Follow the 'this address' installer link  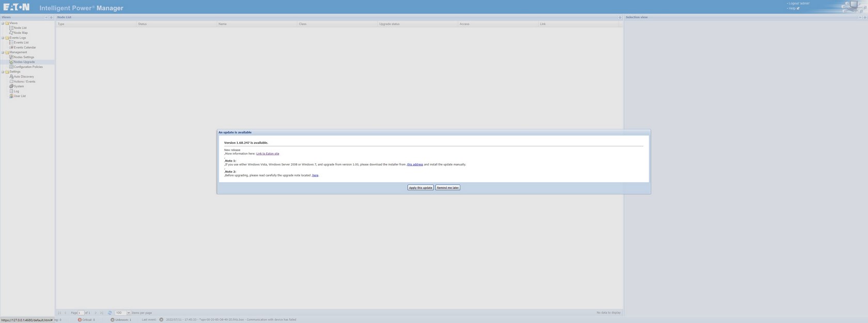[x=415, y=164]
